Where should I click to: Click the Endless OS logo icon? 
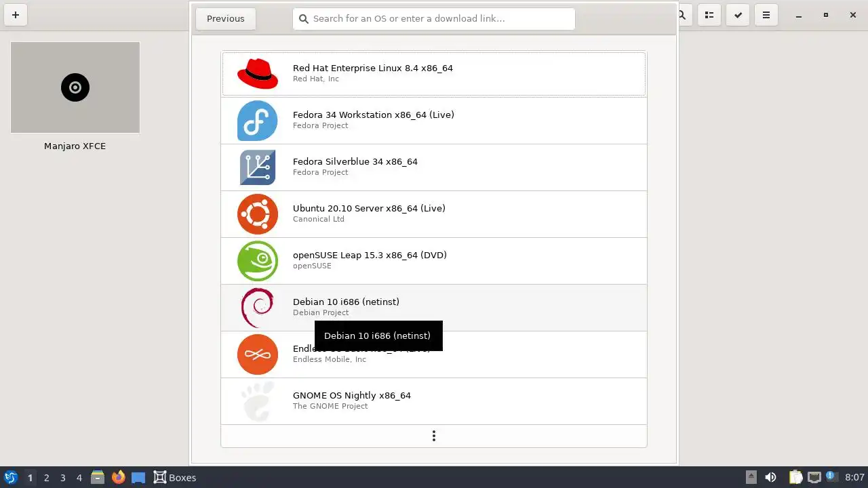(x=258, y=354)
